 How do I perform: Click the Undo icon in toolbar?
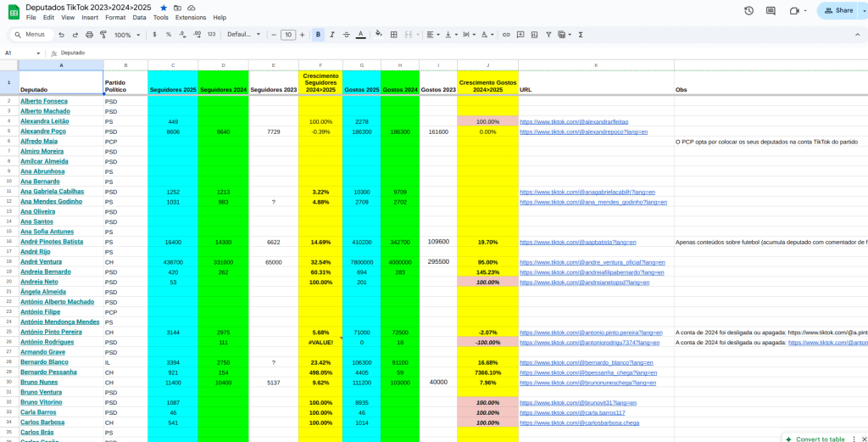(x=62, y=35)
